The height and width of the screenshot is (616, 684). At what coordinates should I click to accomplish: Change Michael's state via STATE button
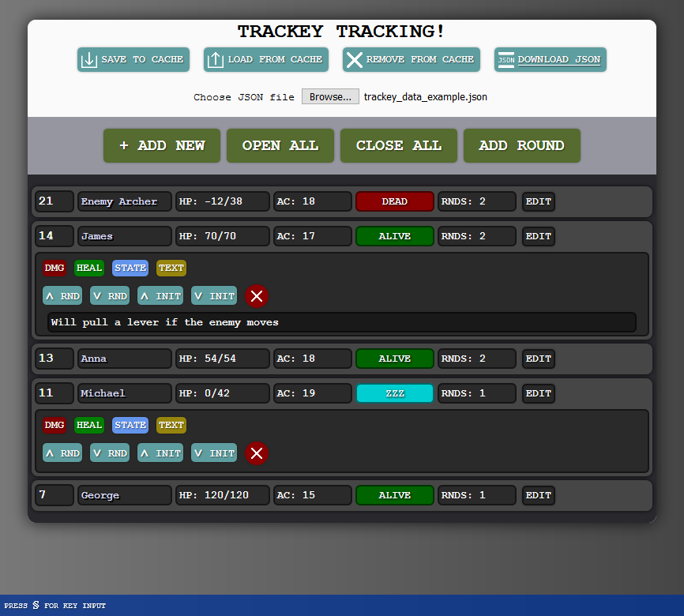pyautogui.click(x=130, y=425)
